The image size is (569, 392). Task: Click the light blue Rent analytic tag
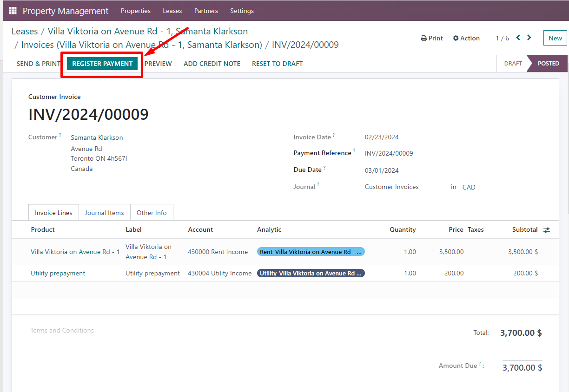coord(311,252)
